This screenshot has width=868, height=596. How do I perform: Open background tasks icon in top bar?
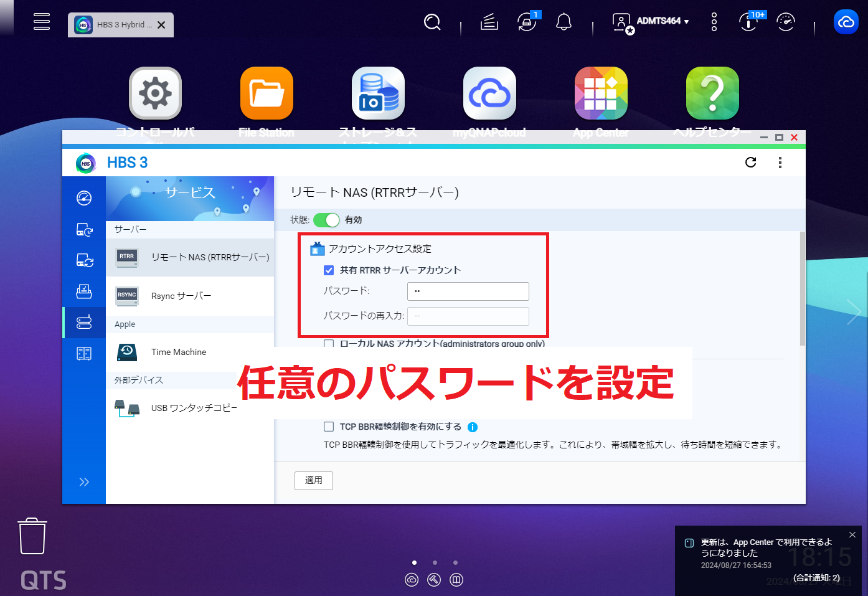pyautogui.click(x=489, y=22)
